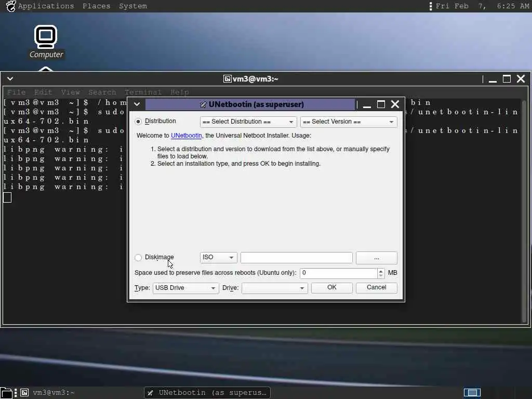Switch to UNetbootin taskbar entry
Image resolution: width=532 pixels, height=399 pixels.
[207, 393]
